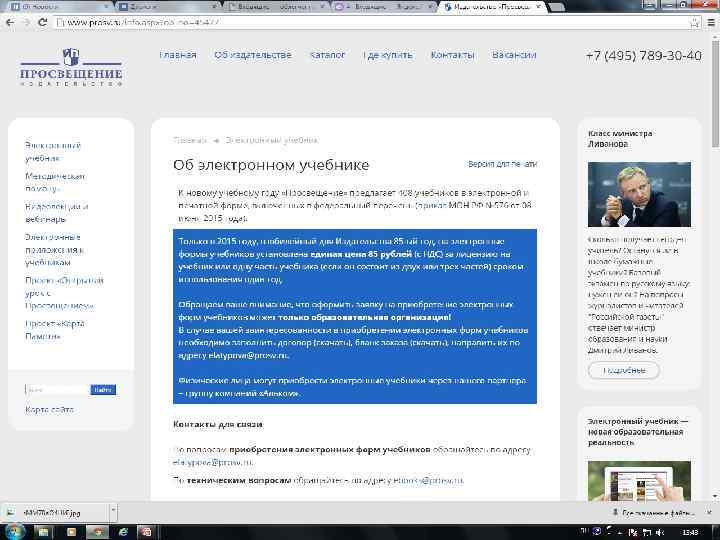The height and width of the screenshot is (540, 720).
Task: Click the browser back arrow
Action: (10, 22)
